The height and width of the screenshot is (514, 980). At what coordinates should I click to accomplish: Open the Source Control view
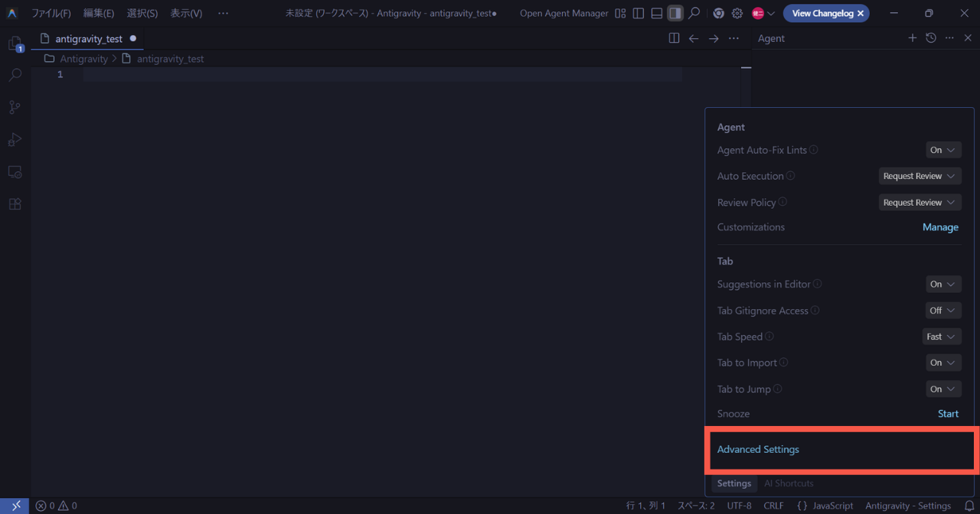point(15,107)
